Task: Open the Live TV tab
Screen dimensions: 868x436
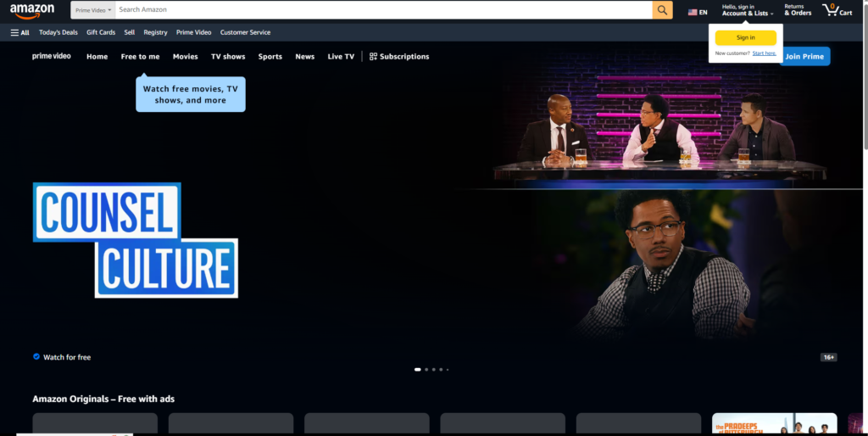Action: (341, 57)
